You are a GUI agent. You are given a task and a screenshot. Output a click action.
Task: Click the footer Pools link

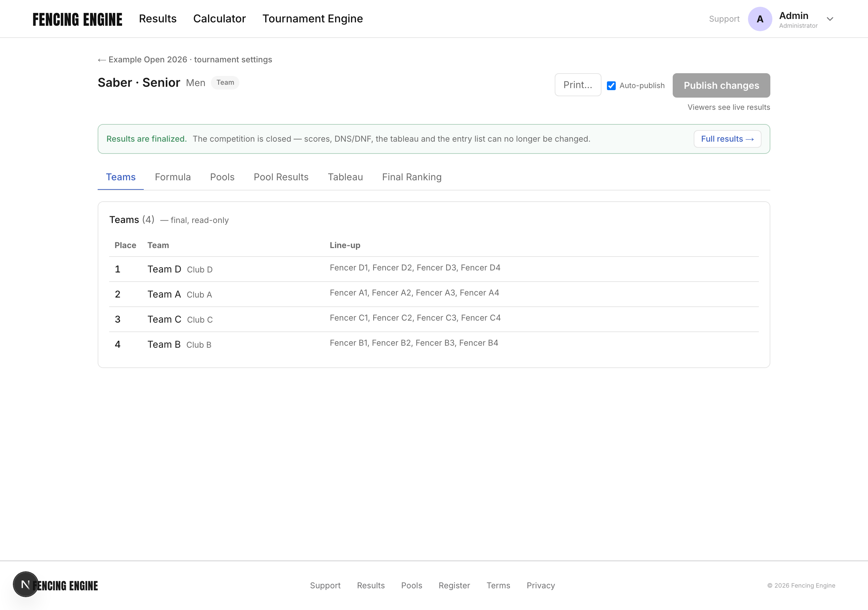click(412, 586)
